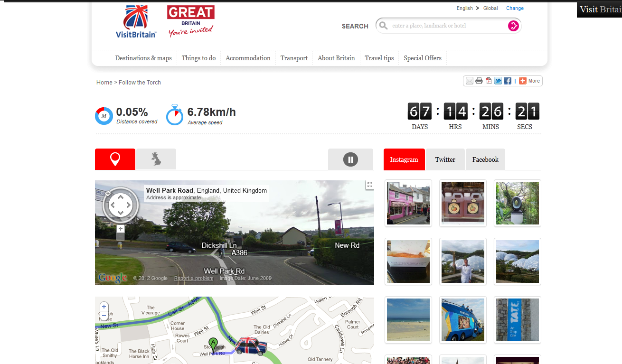Select the Facebook feed tab

pos(485,159)
